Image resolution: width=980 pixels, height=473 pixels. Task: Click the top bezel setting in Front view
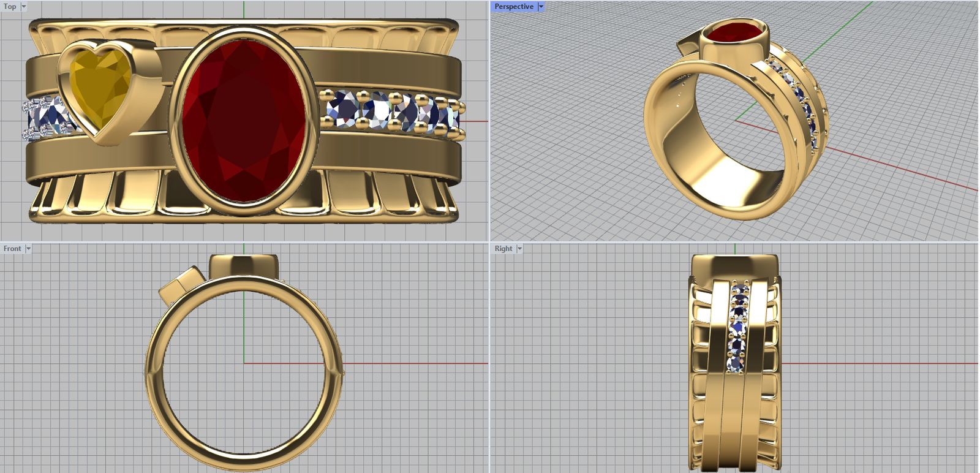click(244, 265)
